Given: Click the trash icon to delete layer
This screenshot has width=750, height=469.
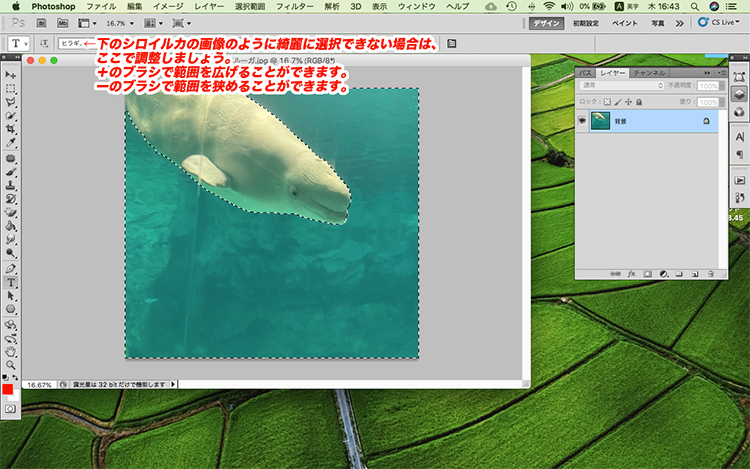Looking at the screenshot, I should [x=709, y=273].
